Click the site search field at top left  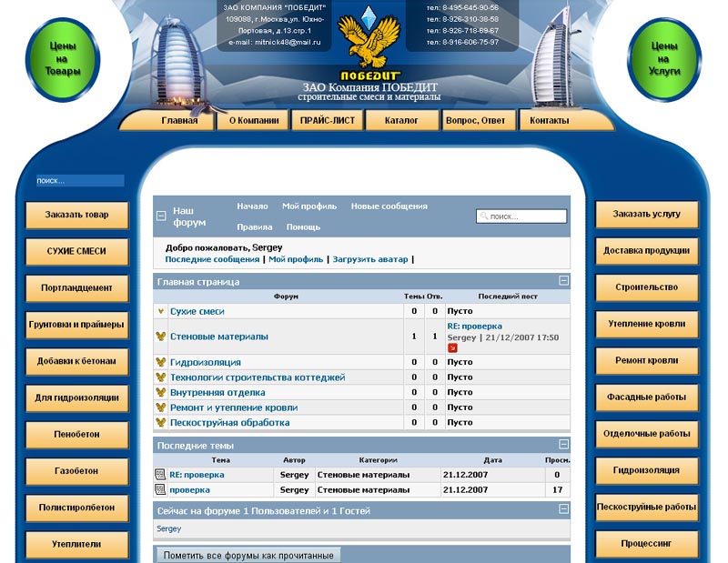coord(82,179)
